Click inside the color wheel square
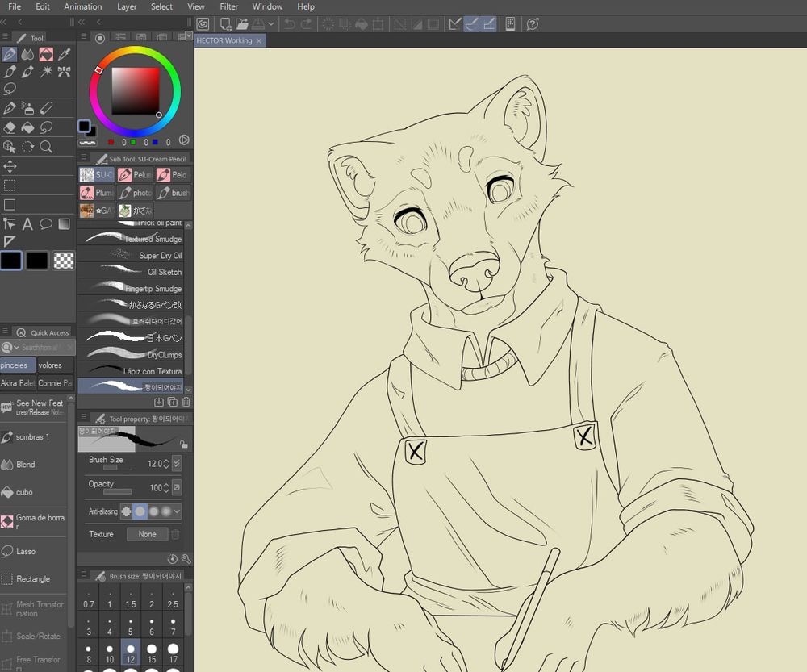Screen dimensions: 807x672 coord(136,90)
